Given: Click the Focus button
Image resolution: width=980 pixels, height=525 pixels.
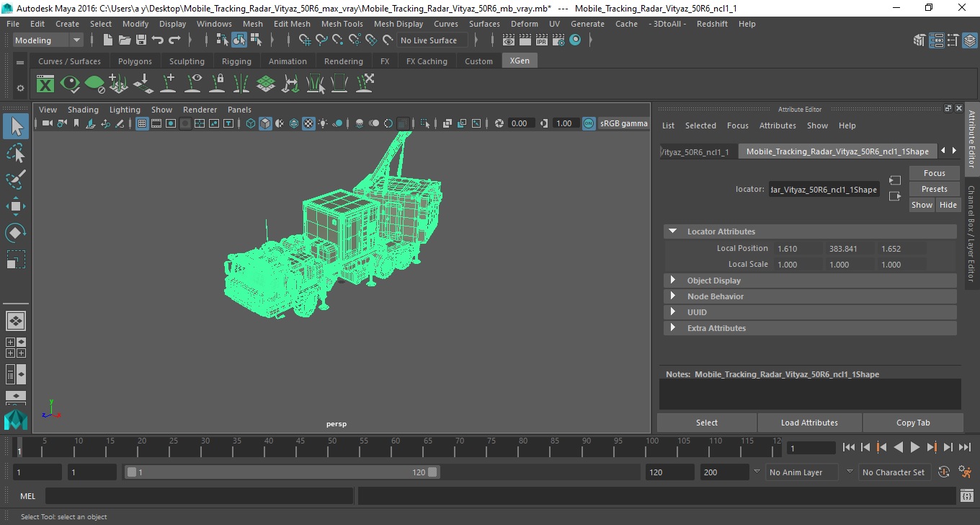Looking at the screenshot, I should [x=934, y=173].
